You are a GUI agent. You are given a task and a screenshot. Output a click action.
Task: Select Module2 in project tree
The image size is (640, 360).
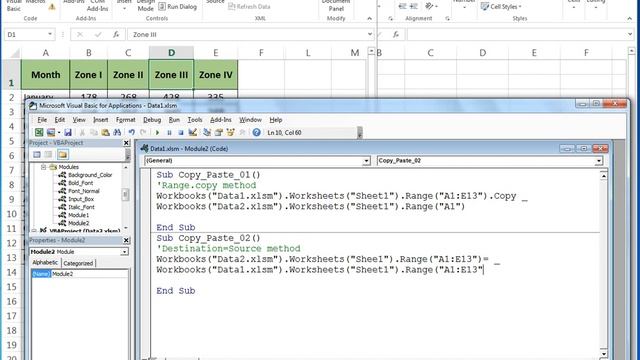click(x=78, y=223)
